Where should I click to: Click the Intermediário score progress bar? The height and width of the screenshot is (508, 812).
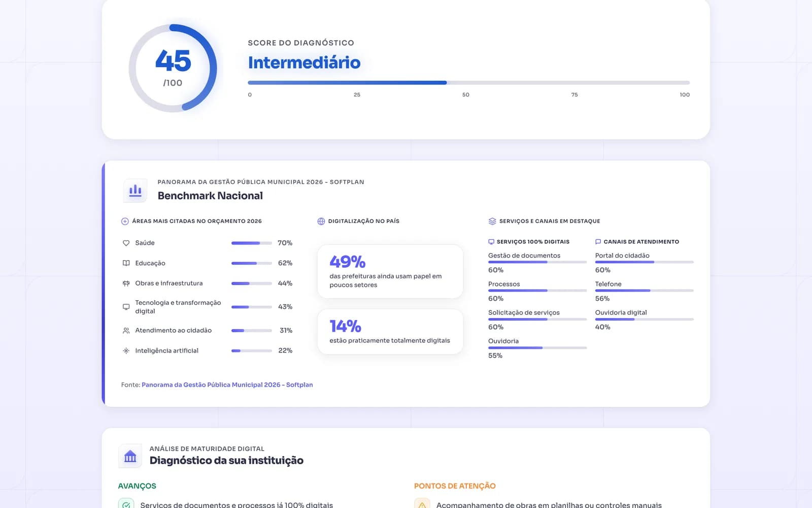tap(468, 82)
